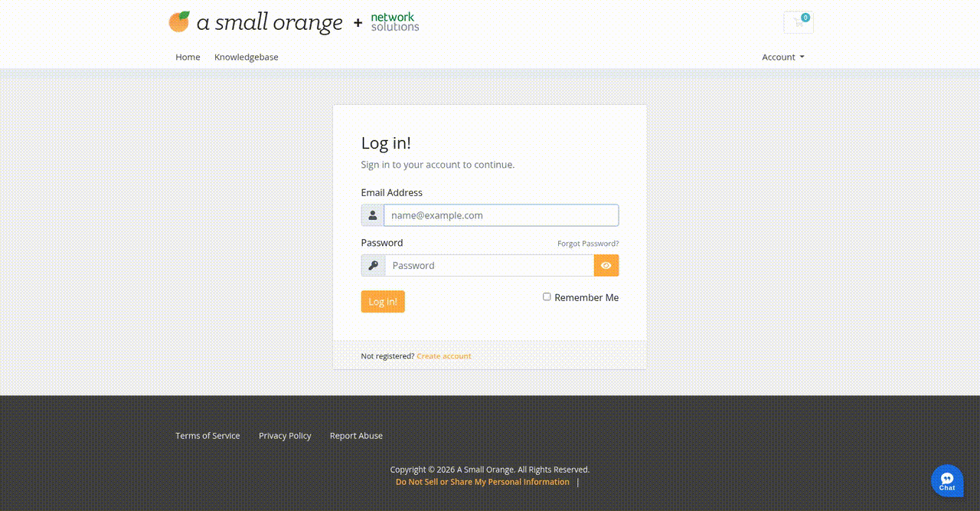Focus the Password input field

coord(490,265)
